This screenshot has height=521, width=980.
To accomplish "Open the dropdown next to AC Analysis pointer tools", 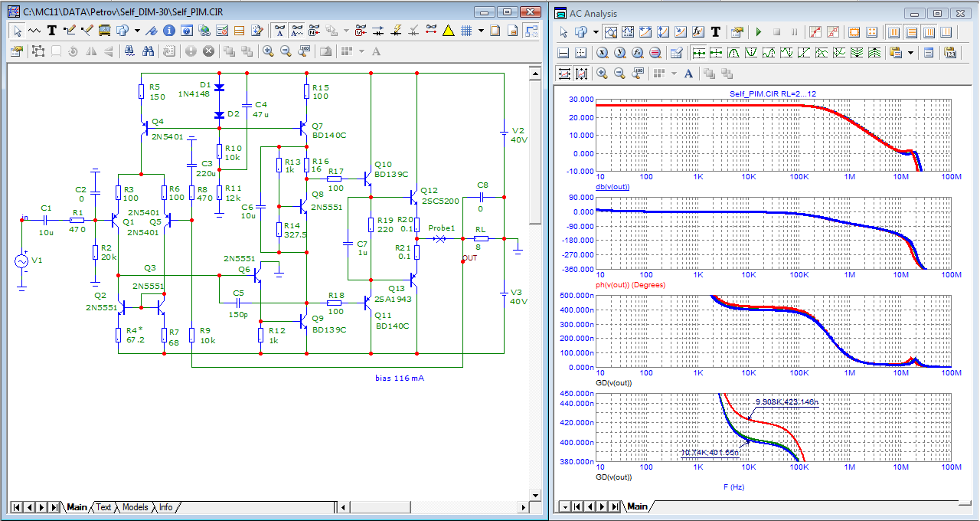I will [596, 32].
